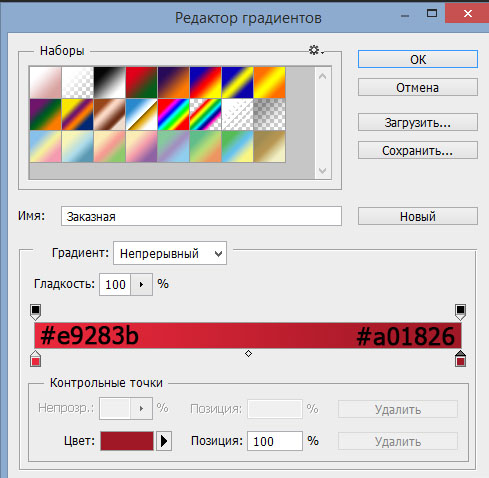Open the Гладкость slider popup arrow

point(141,284)
